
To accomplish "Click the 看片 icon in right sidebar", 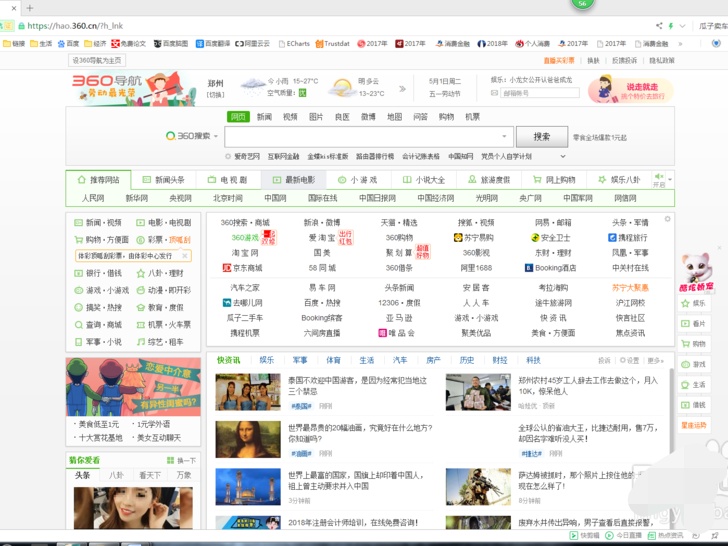I will (694, 324).
